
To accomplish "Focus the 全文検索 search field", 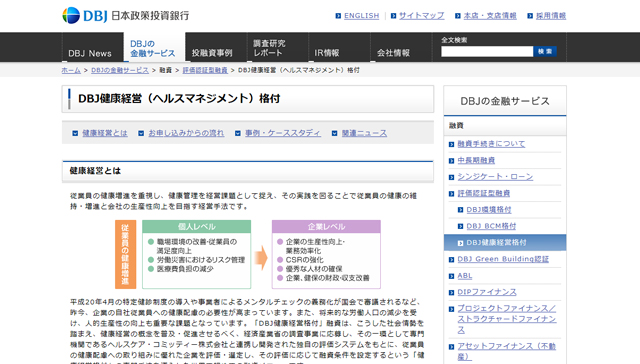I will (487, 51).
